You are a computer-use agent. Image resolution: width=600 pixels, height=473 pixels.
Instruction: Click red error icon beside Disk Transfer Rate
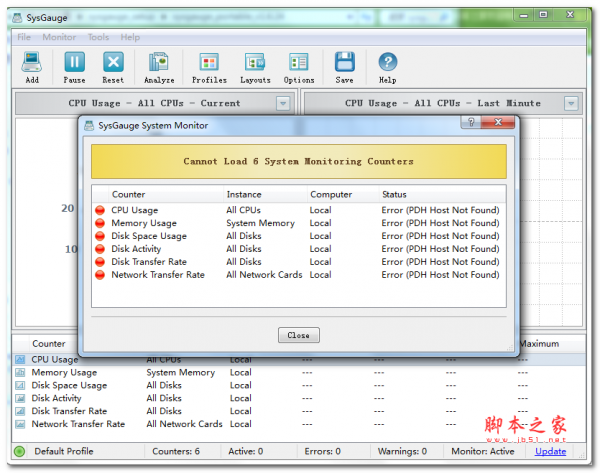[x=100, y=262]
